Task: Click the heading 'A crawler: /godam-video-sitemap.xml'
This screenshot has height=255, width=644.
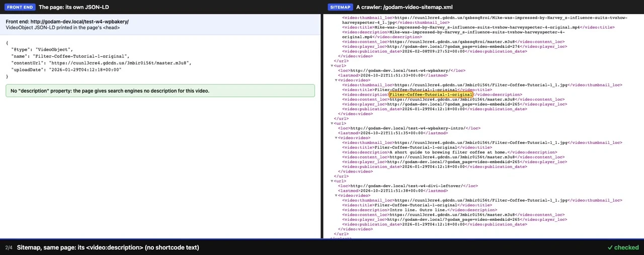Action: click(x=405, y=7)
